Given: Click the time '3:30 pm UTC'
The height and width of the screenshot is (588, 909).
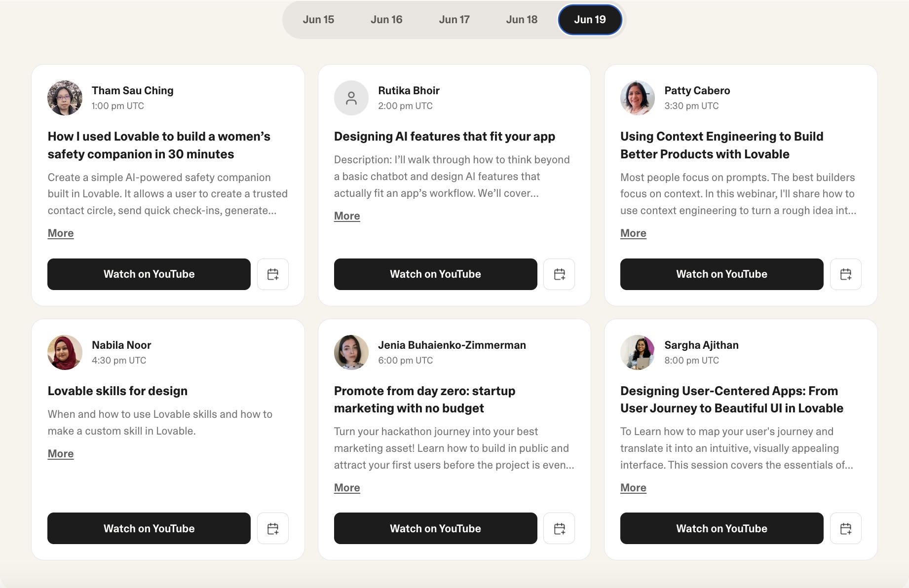Looking at the screenshot, I should [692, 106].
